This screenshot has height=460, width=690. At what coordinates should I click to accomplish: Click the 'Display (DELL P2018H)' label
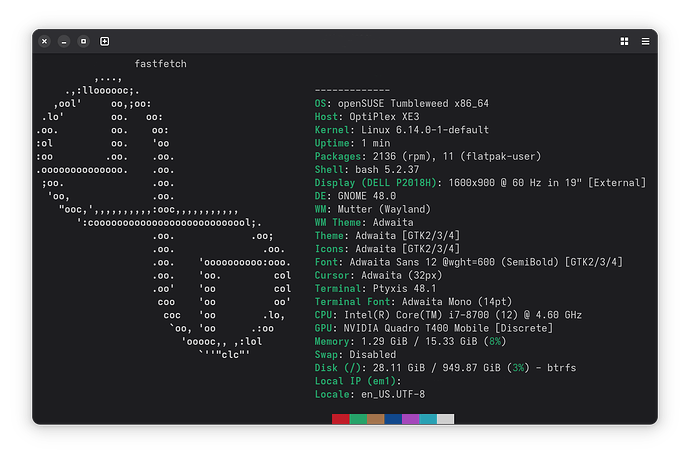pyautogui.click(x=375, y=183)
